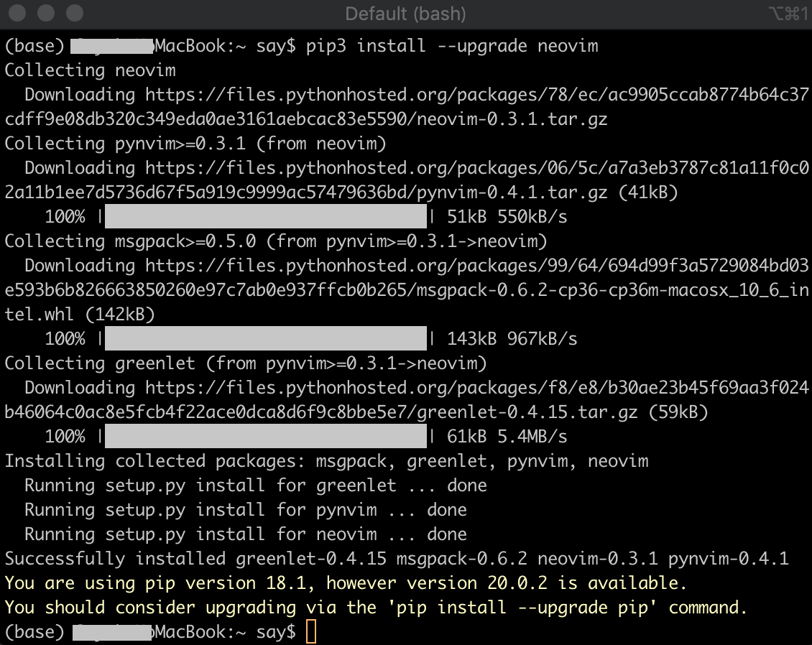Click the 143kB progress bar
Image resolution: width=812 pixels, height=645 pixels.
[x=266, y=338]
